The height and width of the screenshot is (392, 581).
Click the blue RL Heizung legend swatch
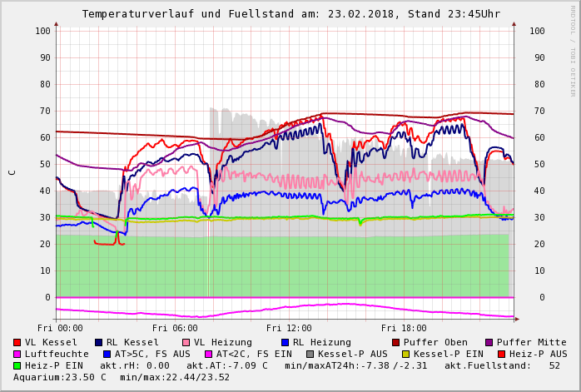coord(285,342)
